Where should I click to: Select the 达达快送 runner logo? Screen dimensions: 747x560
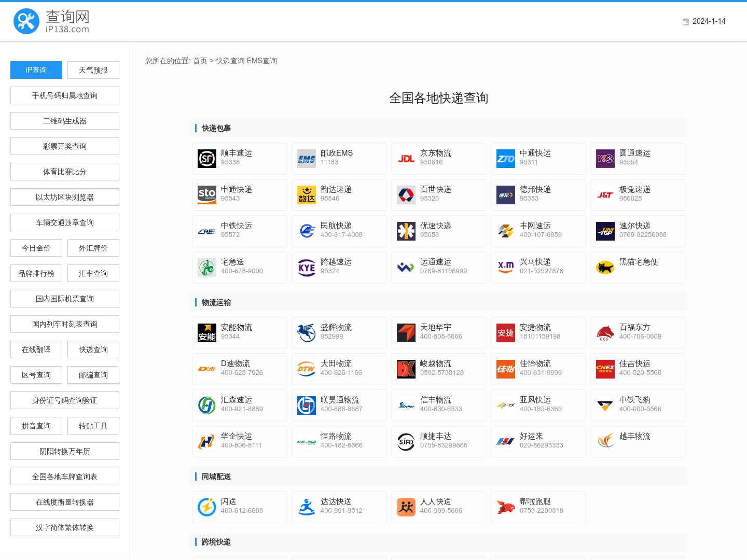pyautogui.click(x=307, y=507)
